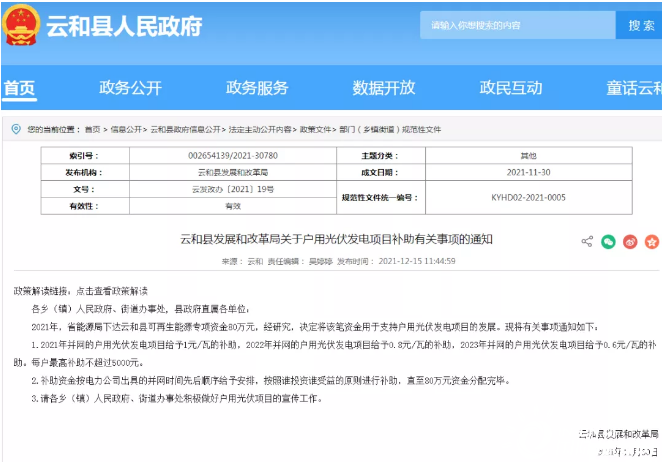The height and width of the screenshot is (466, 664).
Task: Open the 首页 navigation tab
Action: click(x=19, y=87)
